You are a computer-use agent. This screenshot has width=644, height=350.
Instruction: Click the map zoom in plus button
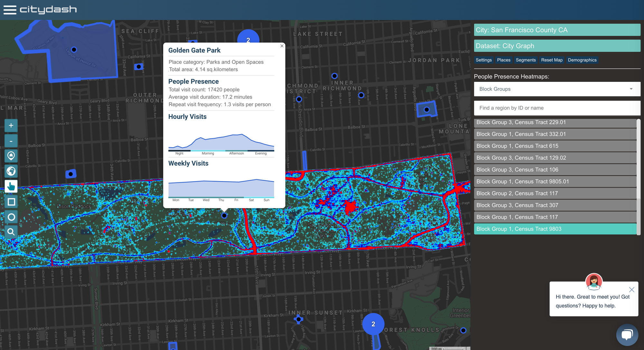[11, 125]
